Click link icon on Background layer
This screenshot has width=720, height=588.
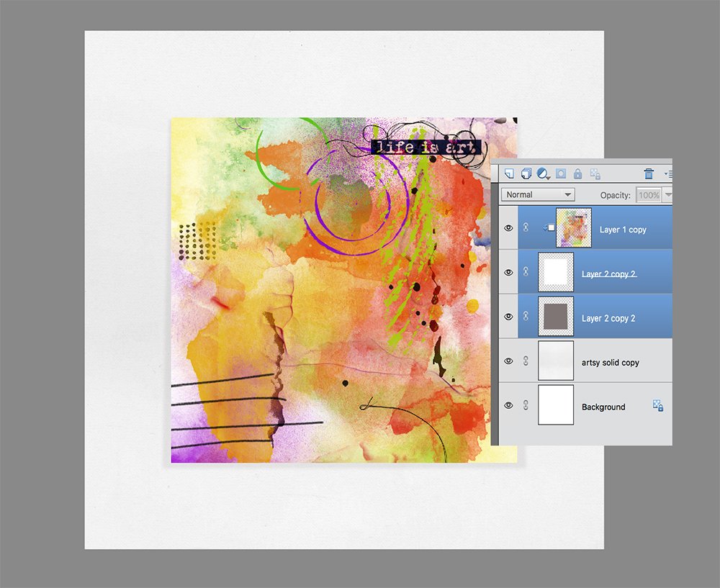(526, 405)
